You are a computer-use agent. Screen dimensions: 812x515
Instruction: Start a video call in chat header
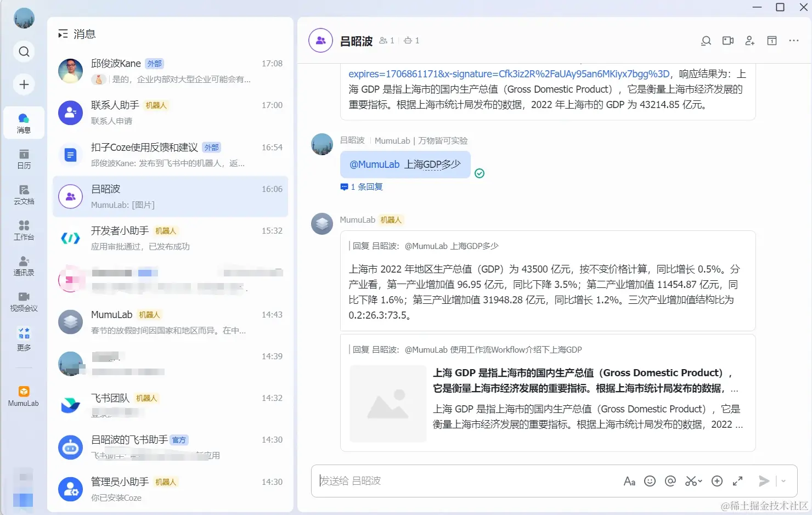[728, 41]
